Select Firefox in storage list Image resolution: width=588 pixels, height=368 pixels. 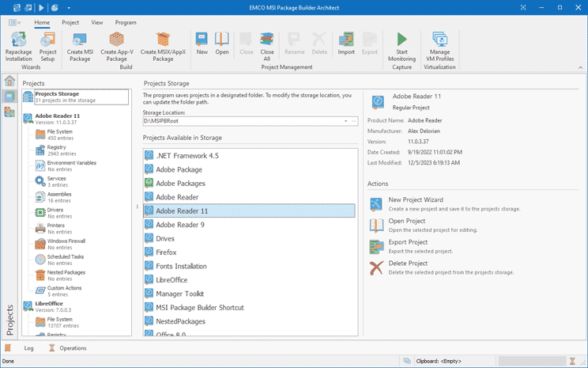[250, 252]
